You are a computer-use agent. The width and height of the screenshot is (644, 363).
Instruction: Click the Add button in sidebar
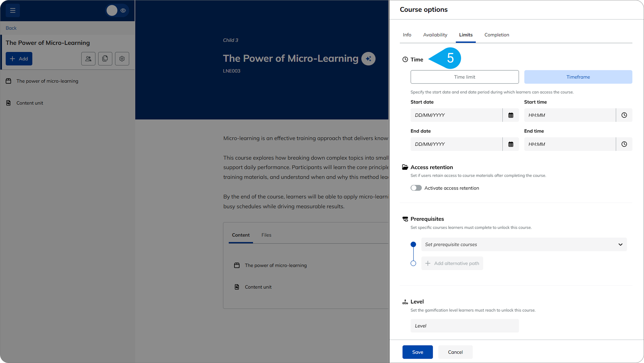pyautogui.click(x=19, y=59)
